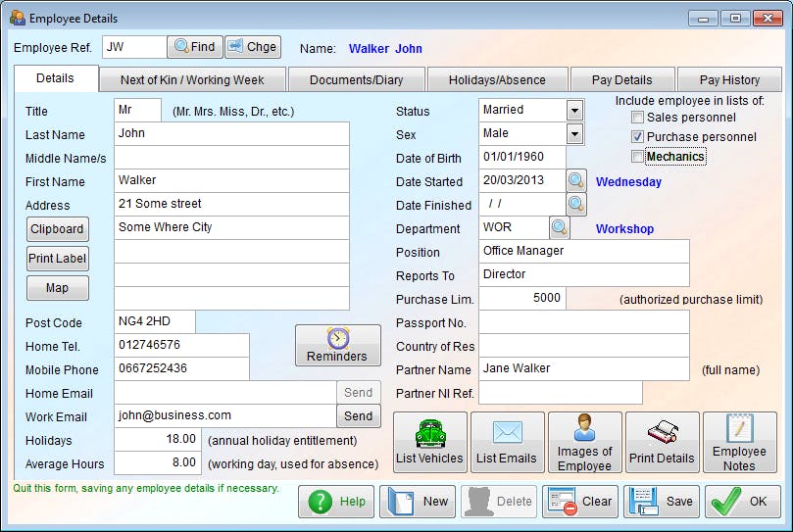Viewport: 793px width, 532px height.
Task: Click the Partner NI Ref. field
Action: pyautogui.click(x=561, y=393)
